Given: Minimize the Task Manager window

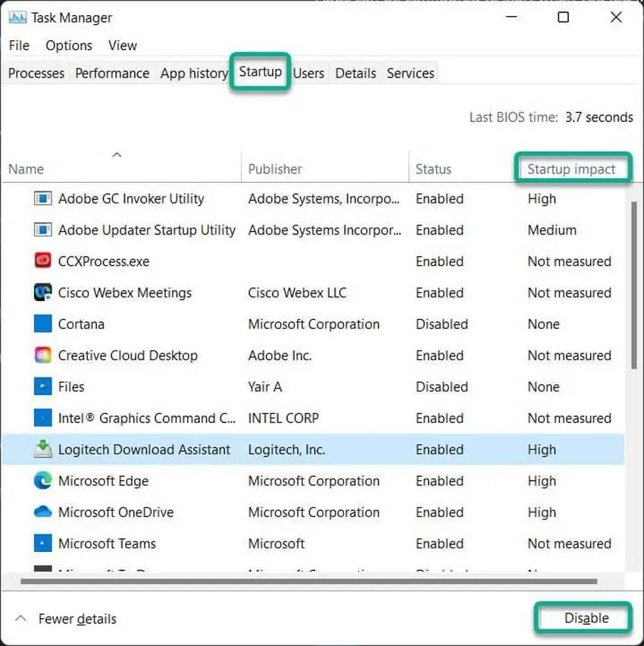Looking at the screenshot, I should [x=511, y=17].
